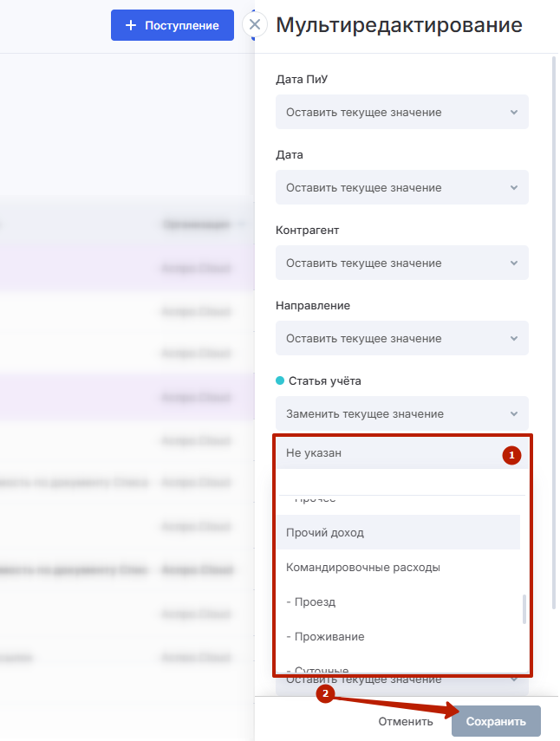
Task: Click the chevron arrow in Статья учёта field
Action: coord(514,414)
